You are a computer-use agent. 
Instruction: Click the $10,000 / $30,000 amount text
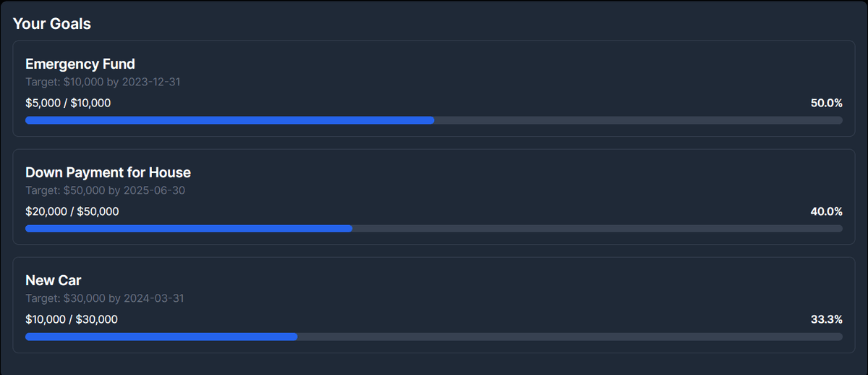(x=72, y=319)
